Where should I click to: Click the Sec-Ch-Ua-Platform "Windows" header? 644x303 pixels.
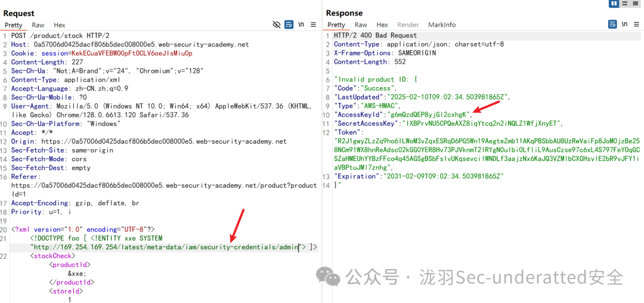click(x=66, y=124)
